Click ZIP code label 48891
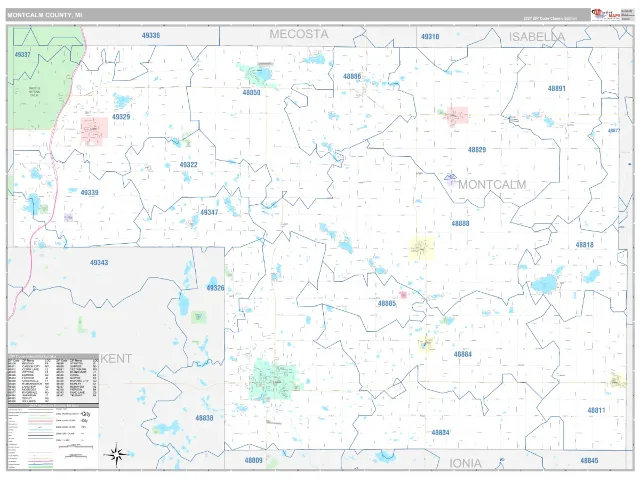Image resolution: width=640 pixels, height=480 pixels. click(557, 89)
